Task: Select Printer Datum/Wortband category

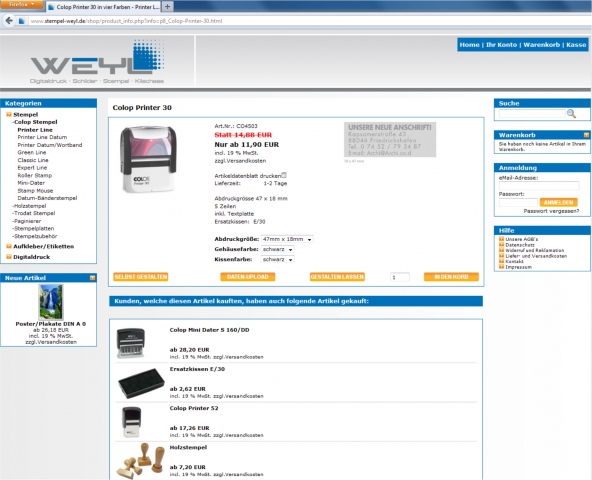Action: pos(50,145)
